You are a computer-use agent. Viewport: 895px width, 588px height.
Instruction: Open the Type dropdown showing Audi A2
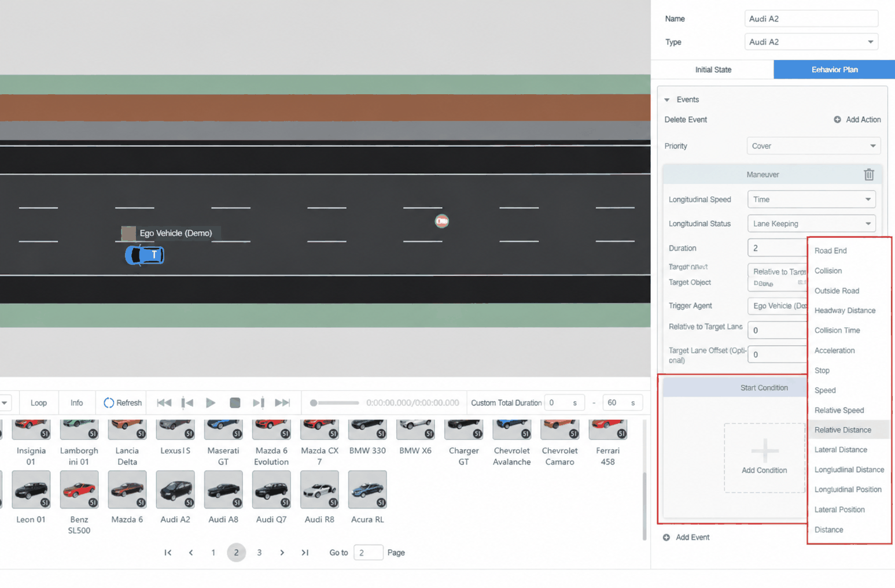811,42
